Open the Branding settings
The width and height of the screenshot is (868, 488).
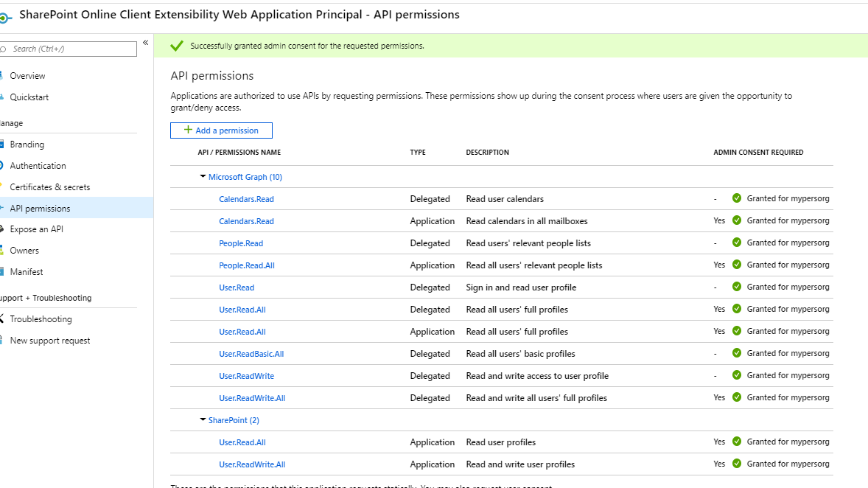point(27,144)
